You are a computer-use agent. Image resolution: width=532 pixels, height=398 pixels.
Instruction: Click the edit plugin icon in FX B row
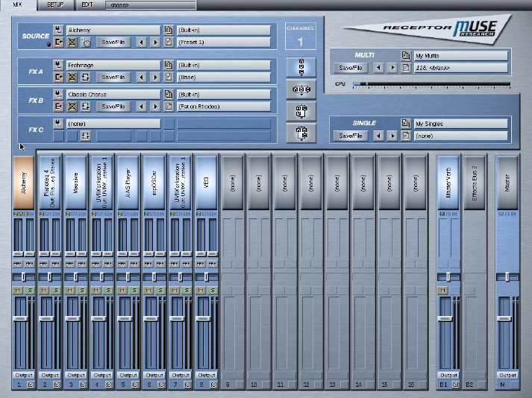[58, 107]
